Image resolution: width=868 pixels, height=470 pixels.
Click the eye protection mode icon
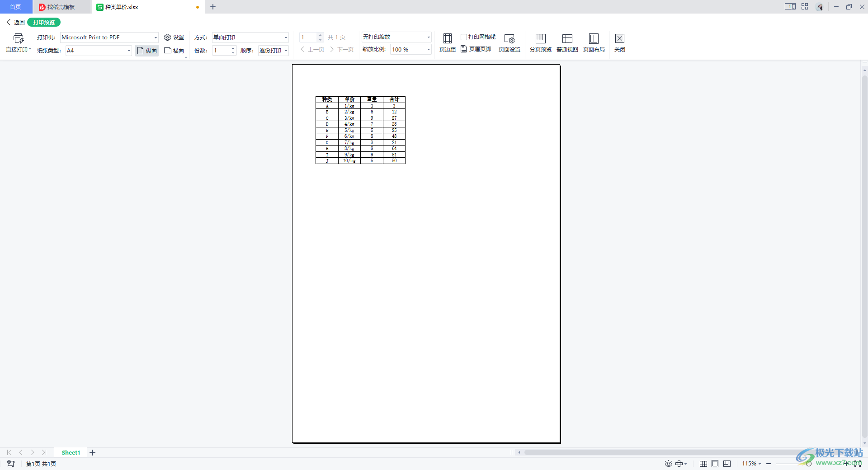[x=668, y=464]
